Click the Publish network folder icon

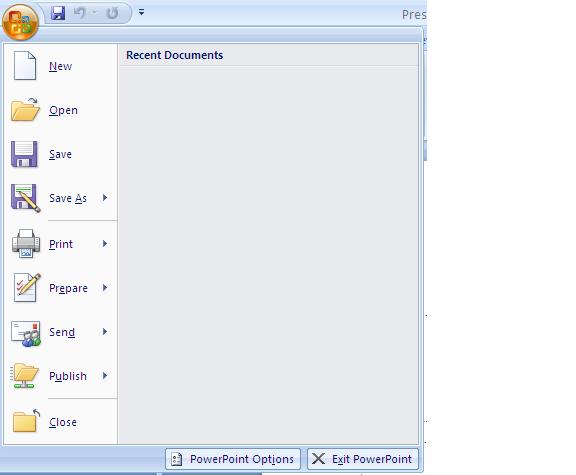[x=24, y=376]
